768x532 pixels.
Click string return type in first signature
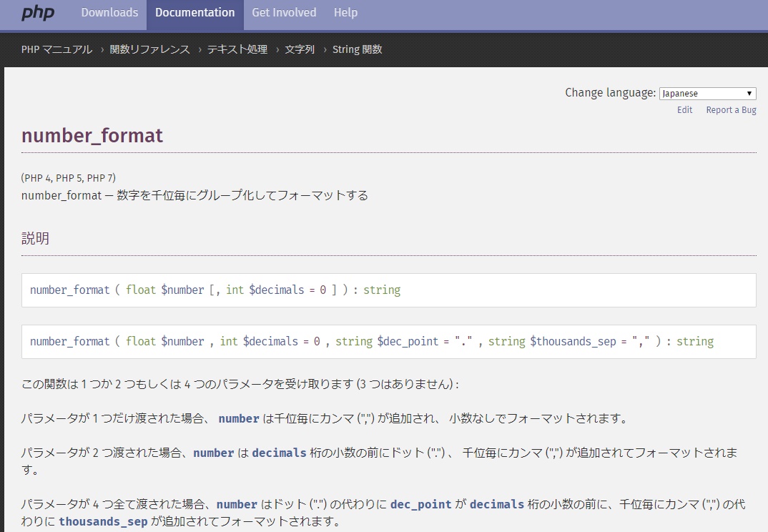pyautogui.click(x=382, y=290)
